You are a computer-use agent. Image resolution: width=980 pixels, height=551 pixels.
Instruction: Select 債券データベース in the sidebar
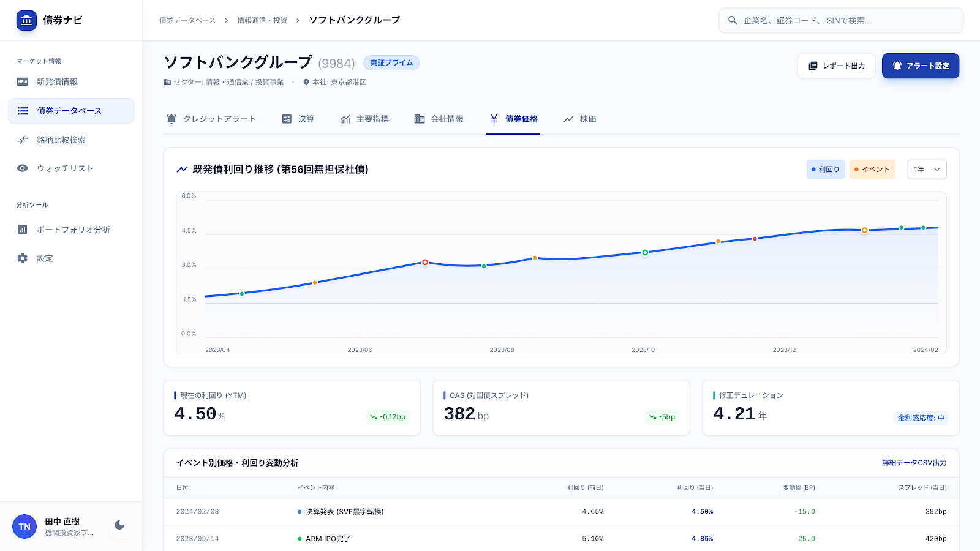click(62, 111)
